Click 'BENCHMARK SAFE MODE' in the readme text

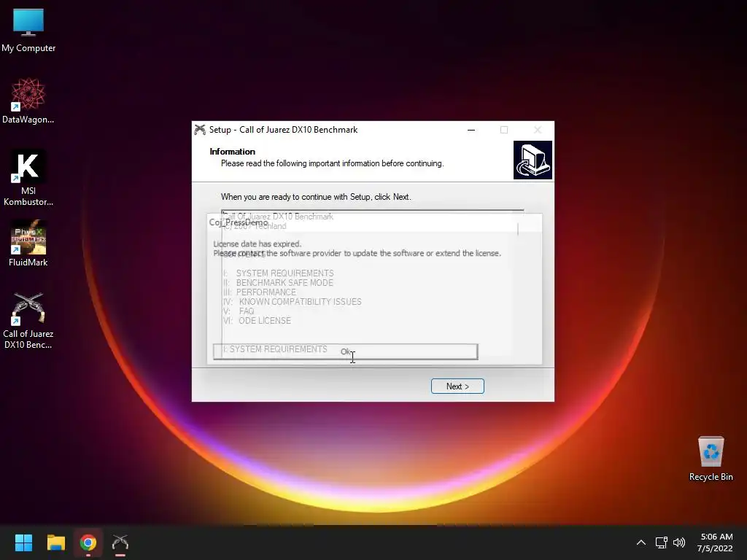tap(285, 283)
